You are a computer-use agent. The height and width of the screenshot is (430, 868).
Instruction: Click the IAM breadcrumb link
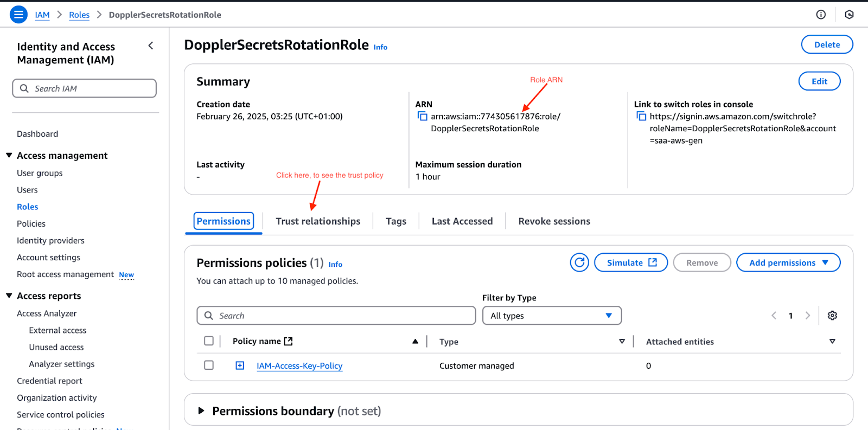(x=42, y=15)
